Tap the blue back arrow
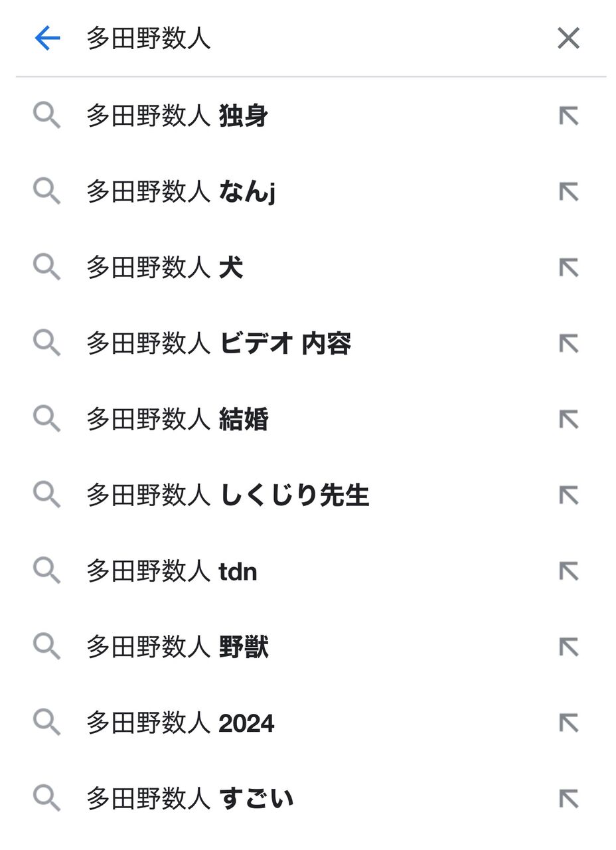 [x=47, y=39]
